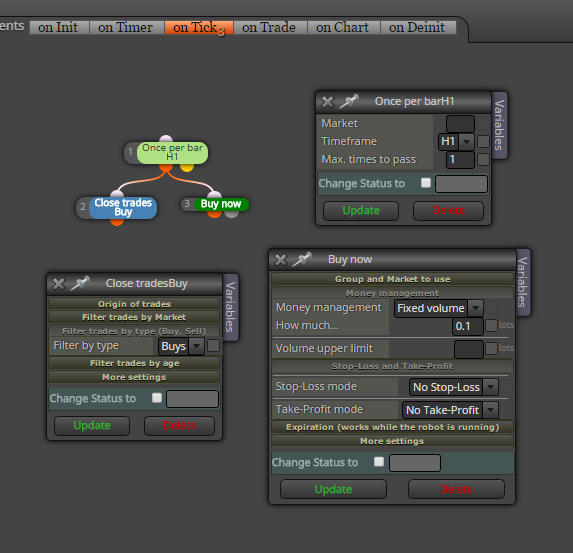The width and height of the screenshot is (573, 553).
Task: Select the Once per bar H1 block
Action: (172, 153)
